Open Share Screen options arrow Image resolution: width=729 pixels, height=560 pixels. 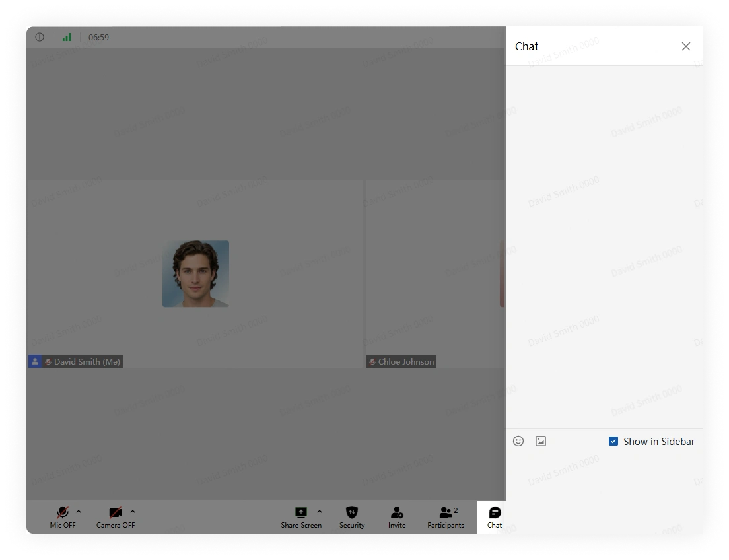pos(320,512)
